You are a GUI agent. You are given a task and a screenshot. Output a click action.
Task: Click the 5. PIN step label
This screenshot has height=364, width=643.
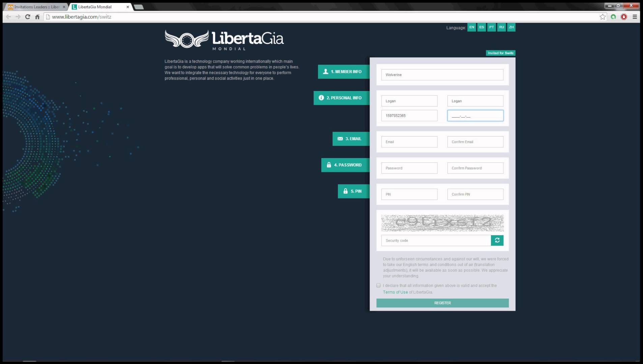click(354, 191)
